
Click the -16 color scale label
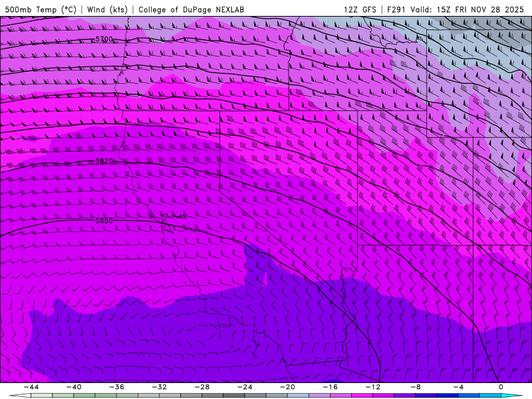(330, 387)
